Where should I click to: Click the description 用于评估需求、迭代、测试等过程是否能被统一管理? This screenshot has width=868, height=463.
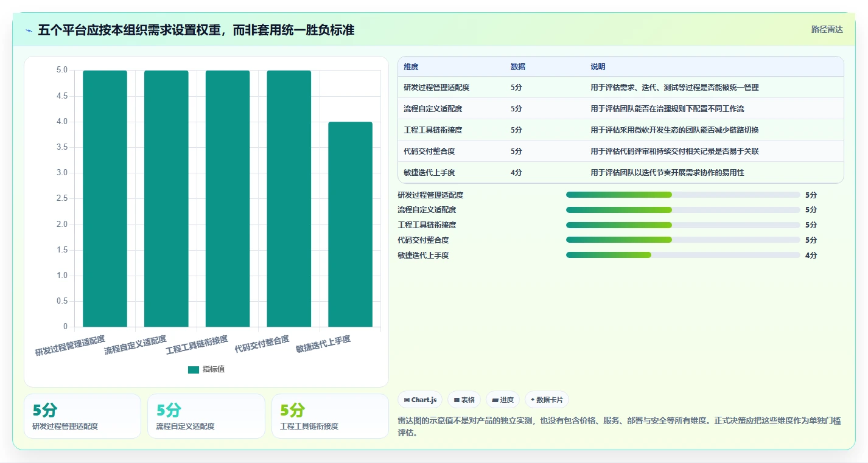[674, 88]
